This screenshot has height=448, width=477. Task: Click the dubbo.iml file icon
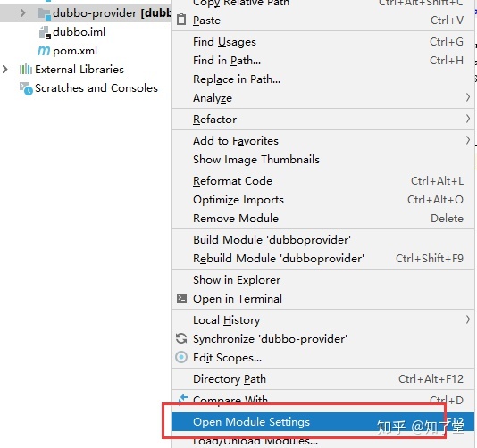(x=45, y=32)
